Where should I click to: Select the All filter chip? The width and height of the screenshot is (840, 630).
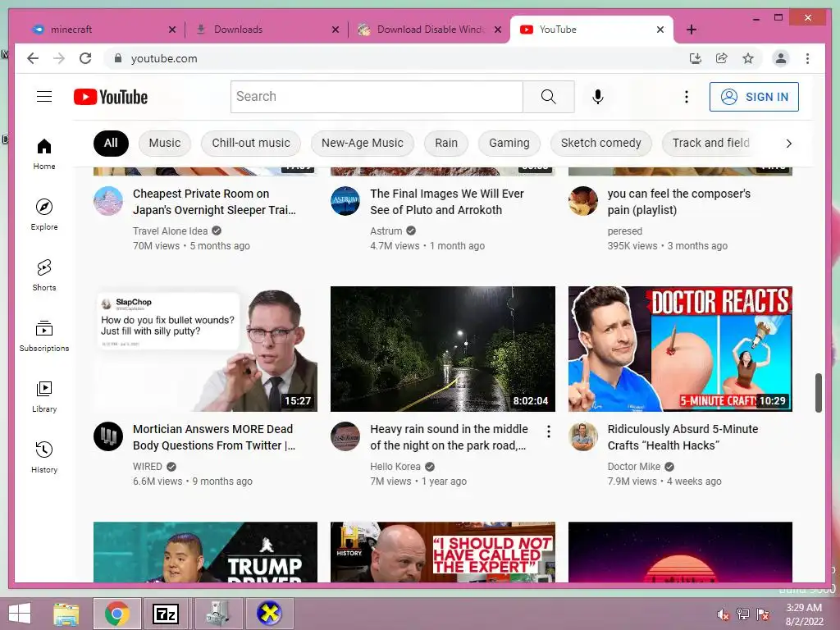(111, 143)
